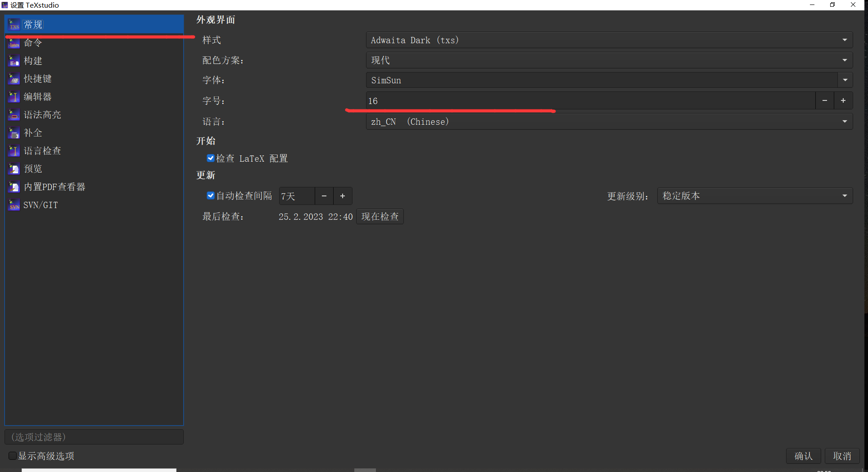This screenshot has width=868, height=472.
Task: Click the 25.2.2023 22:40 last check text
Action: [x=316, y=217]
